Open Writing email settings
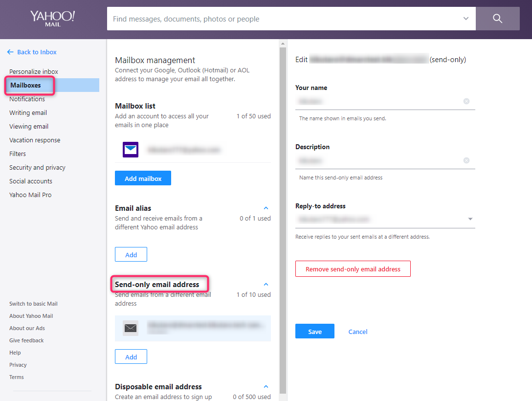This screenshot has width=532, height=401. (28, 112)
